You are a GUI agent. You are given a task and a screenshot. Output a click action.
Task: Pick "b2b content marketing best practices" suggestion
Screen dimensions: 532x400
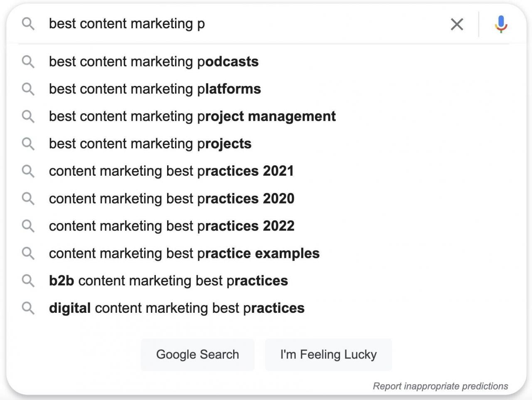168,281
